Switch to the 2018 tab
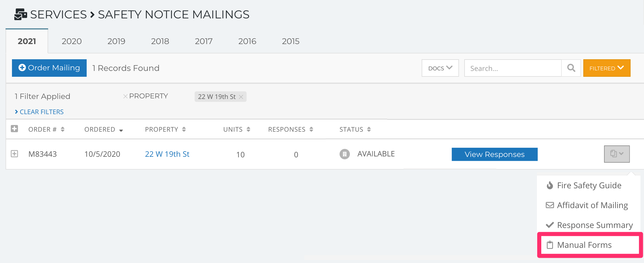 tap(160, 41)
